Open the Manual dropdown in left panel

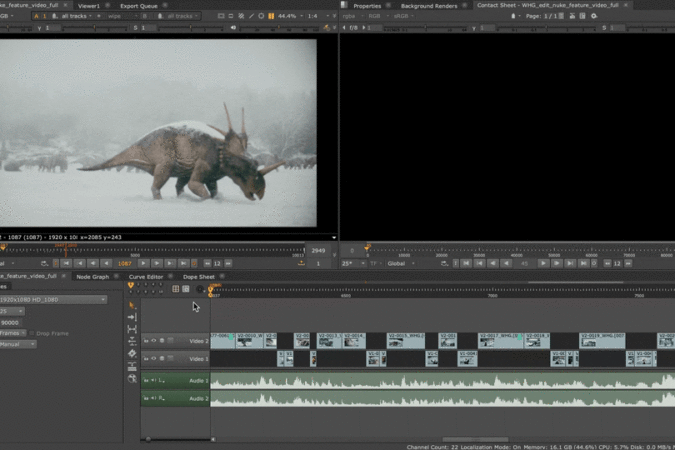(18, 344)
